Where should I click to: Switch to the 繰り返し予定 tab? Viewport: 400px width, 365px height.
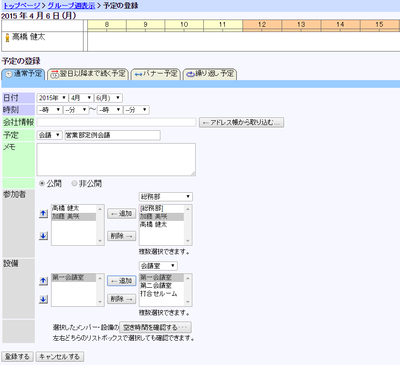pyautogui.click(x=210, y=74)
